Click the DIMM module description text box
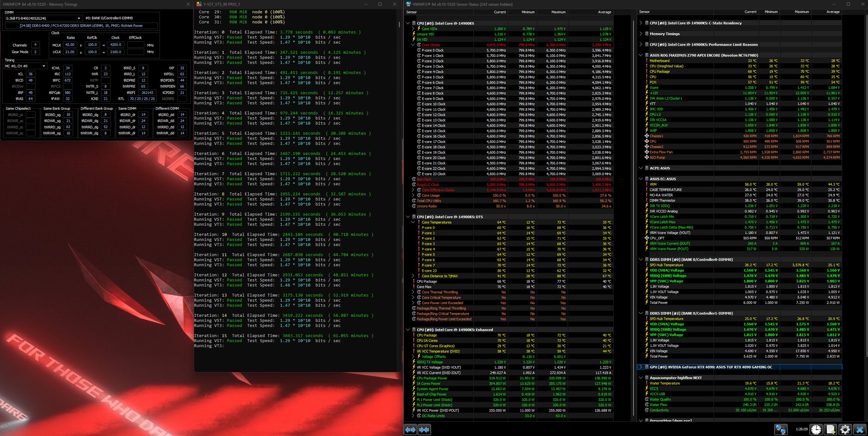 point(81,26)
